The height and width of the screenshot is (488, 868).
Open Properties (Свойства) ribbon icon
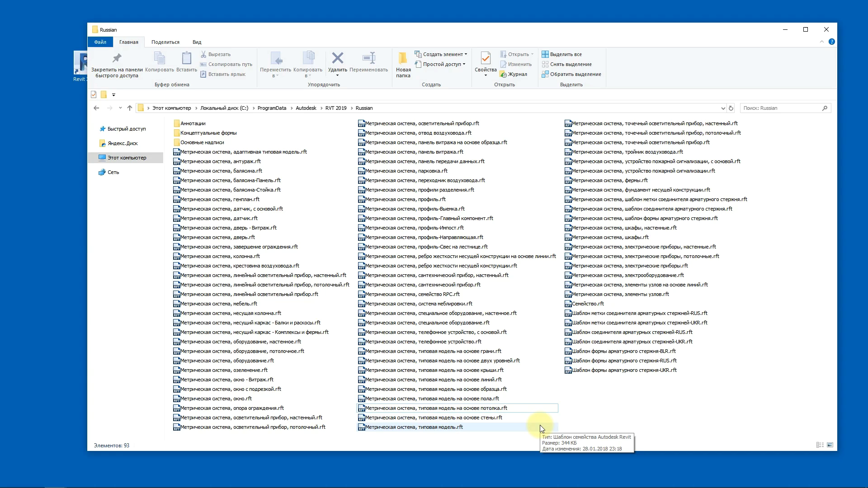pos(486,59)
